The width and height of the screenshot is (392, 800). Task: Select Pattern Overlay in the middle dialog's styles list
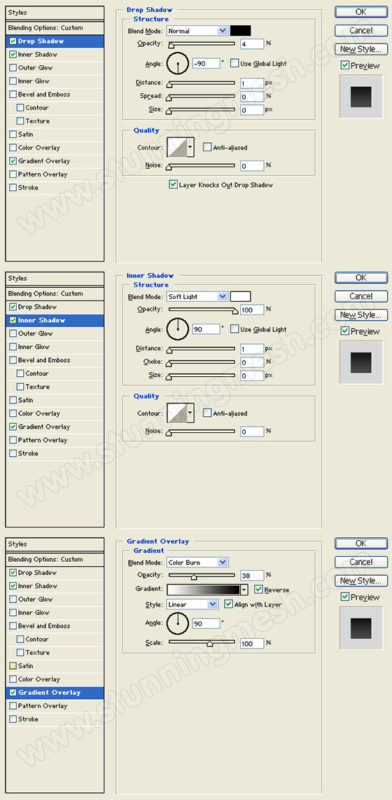43,440
